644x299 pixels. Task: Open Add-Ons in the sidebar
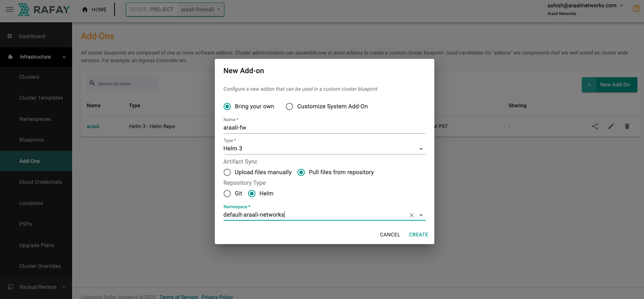[36, 161]
